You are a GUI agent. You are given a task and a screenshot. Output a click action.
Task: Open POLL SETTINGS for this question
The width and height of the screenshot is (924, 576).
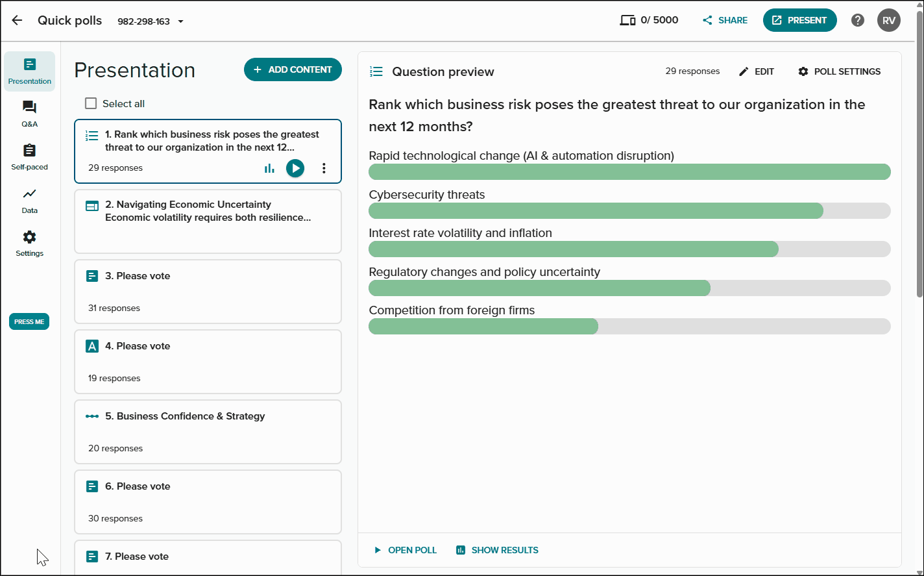click(x=839, y=71)
